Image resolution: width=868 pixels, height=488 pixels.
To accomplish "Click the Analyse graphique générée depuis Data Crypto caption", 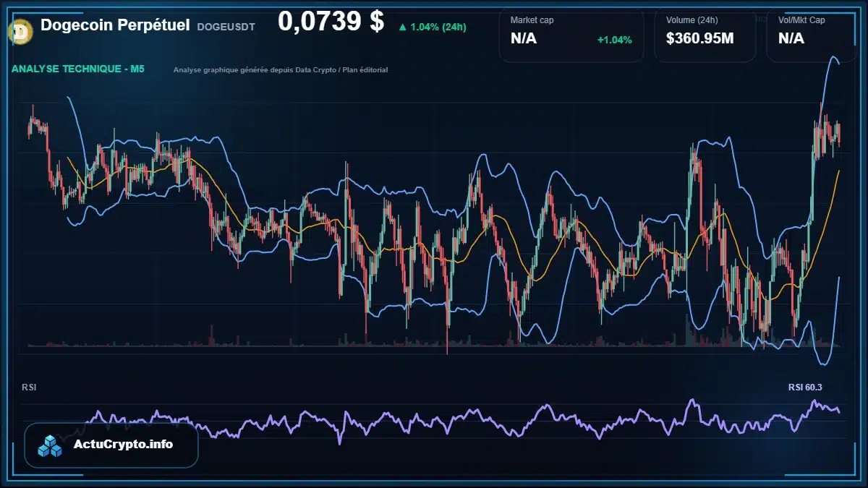I will 281,70.
